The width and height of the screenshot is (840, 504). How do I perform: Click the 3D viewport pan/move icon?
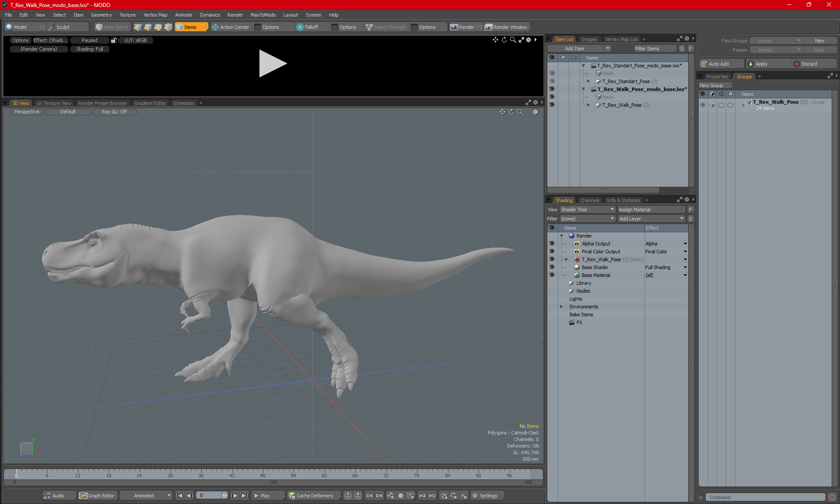point(502,112)
